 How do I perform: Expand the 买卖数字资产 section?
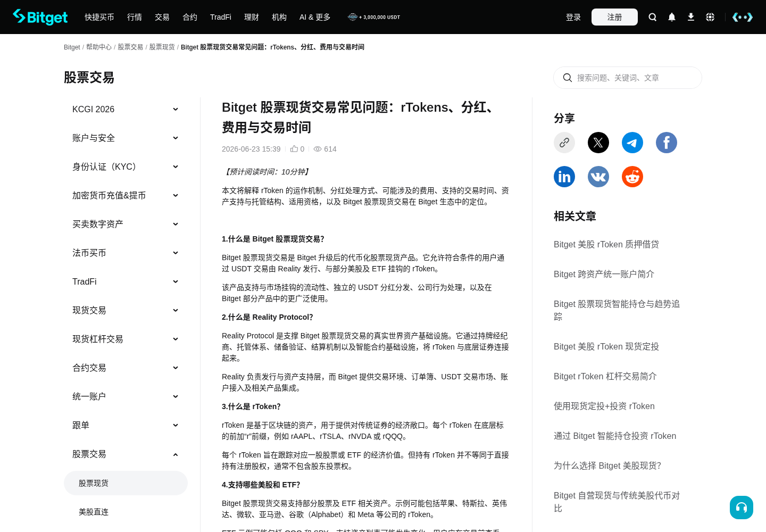click(126, 224)
